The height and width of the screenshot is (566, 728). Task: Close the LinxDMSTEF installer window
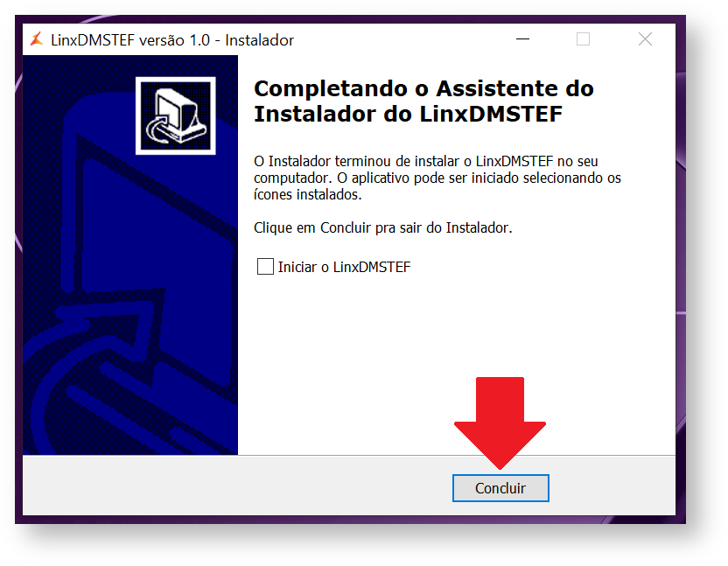click(x=645, y=39)
